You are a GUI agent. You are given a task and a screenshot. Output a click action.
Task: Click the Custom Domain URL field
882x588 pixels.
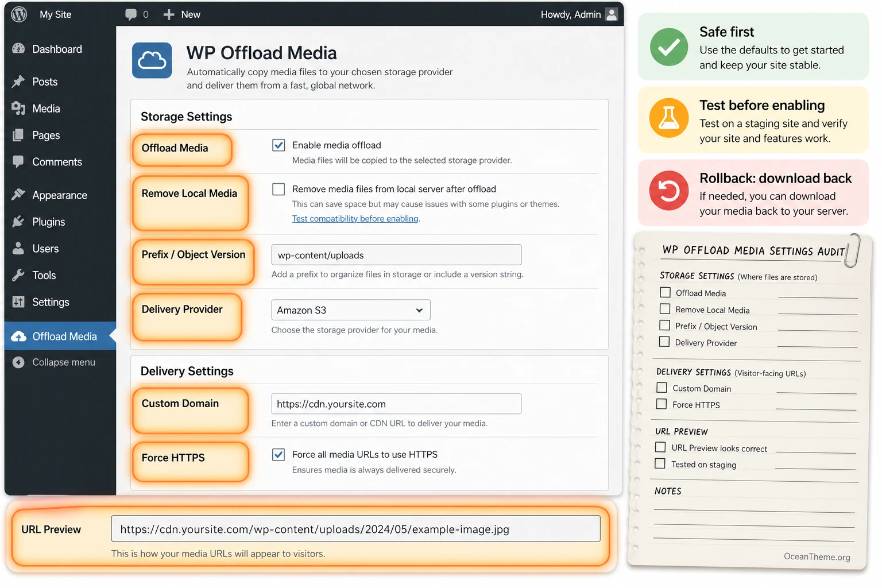(x=396, y=404)
